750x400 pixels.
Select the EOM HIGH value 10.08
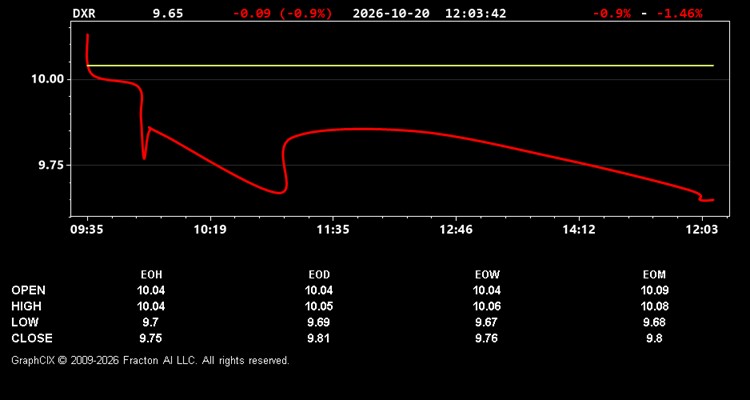(x=654, y=306)
